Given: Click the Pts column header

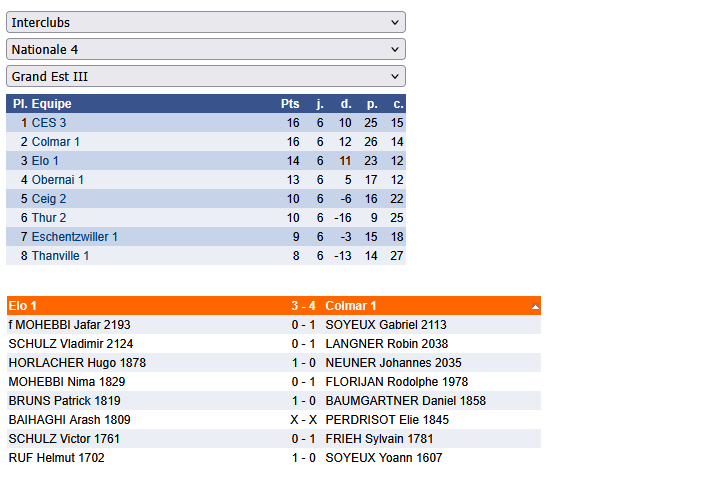Looking at the screenshot, I should (290, 104).
